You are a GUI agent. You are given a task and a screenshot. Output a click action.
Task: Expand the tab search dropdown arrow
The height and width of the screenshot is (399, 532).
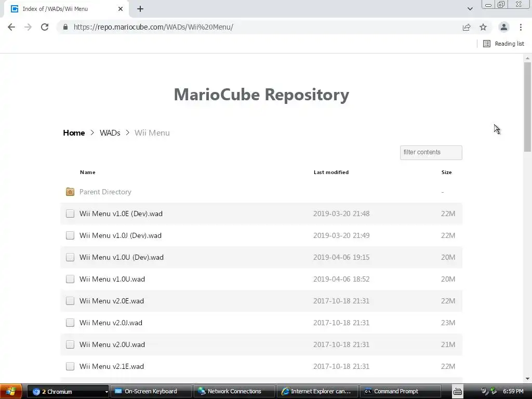click(470, 9)
